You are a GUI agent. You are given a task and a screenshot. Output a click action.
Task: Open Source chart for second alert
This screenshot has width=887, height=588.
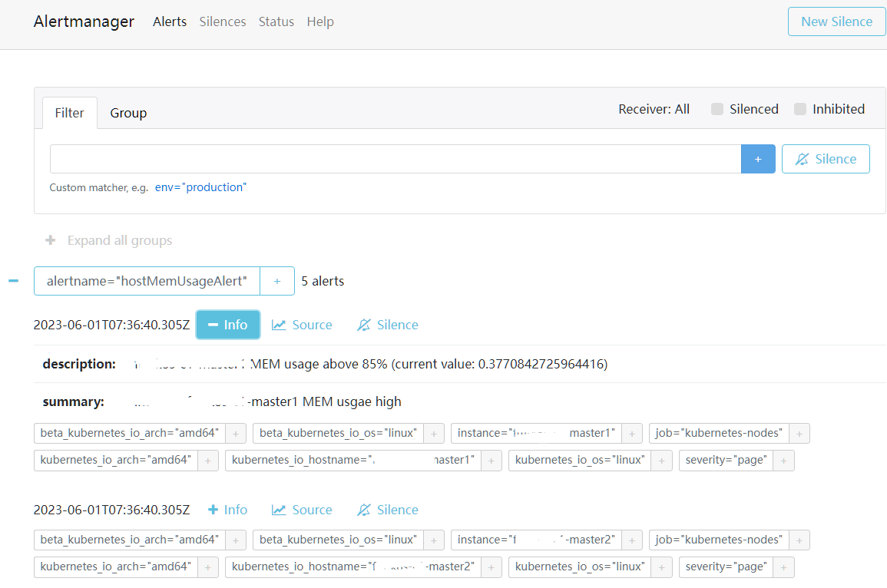[302, 510]
